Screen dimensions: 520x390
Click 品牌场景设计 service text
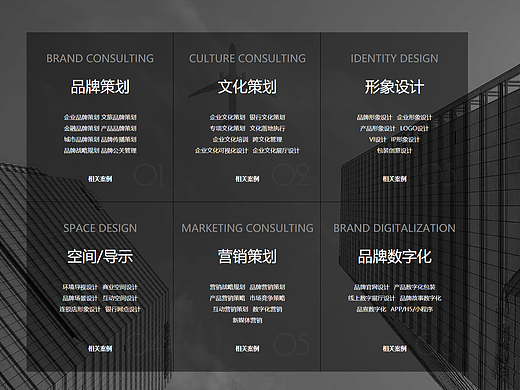click(80, 298)
